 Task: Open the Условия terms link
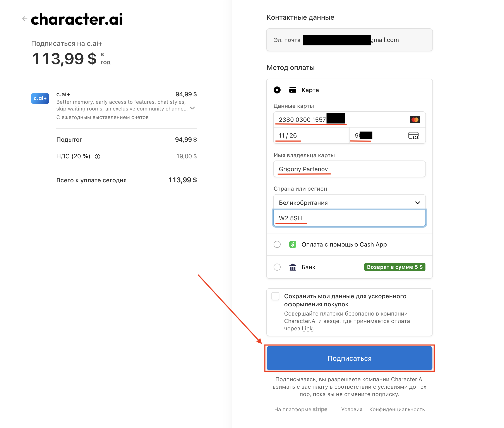(351, 409)
